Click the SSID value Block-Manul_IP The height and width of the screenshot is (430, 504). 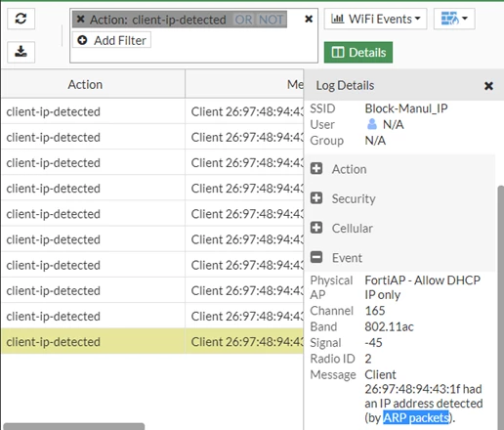click(406, 108)
